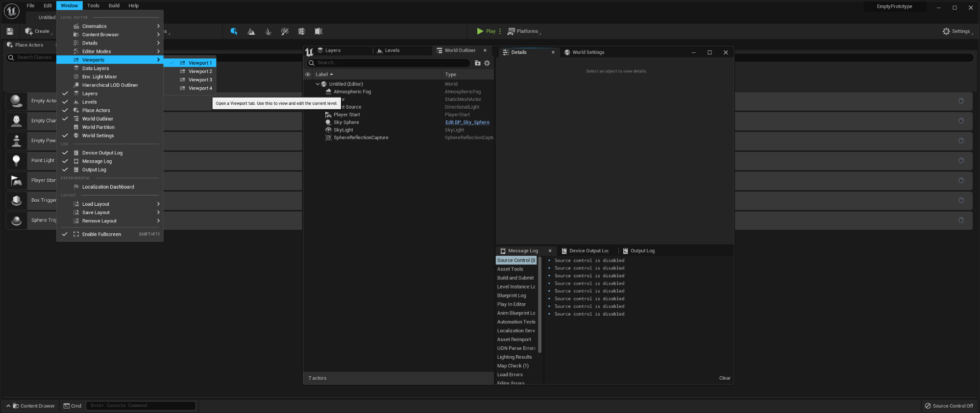Open Viewport 2 from submenu
This screenshot has height=413, width=980.
tap(190, 72)
